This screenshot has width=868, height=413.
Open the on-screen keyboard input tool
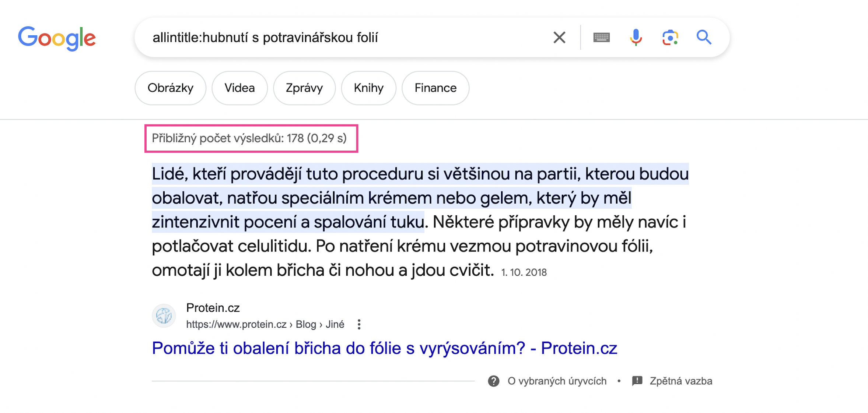pyautogui.click(x=602, y=37)
